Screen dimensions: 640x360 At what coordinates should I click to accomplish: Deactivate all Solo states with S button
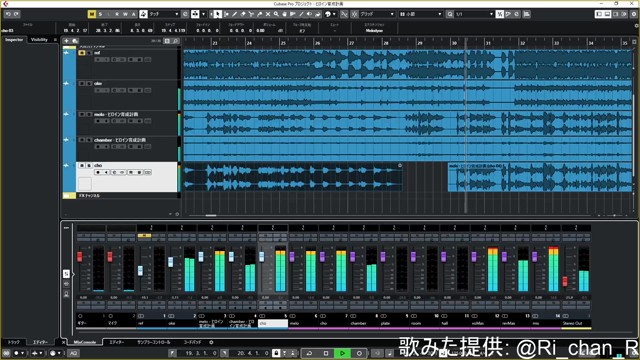100,14
